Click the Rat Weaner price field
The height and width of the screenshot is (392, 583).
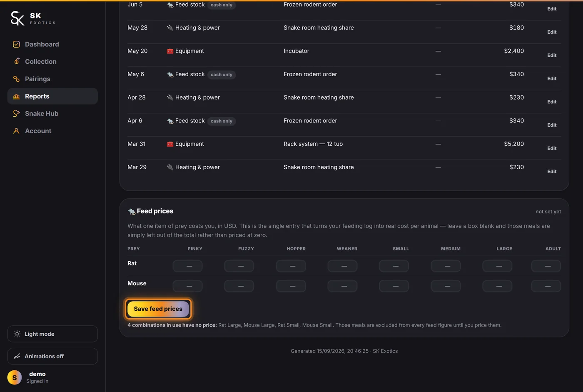[x=342, y=266]
